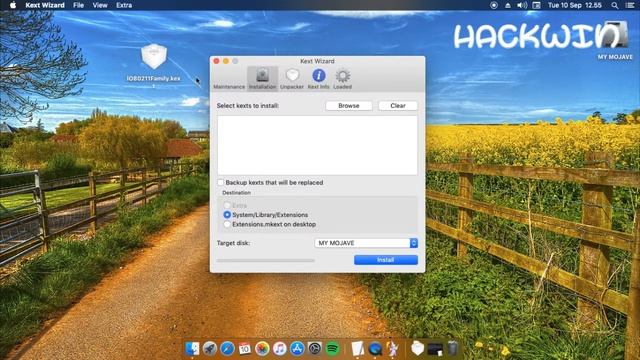Click Browse to choose kexts
640x360 pixels.
pyautogui.click(x=349, y=106)
